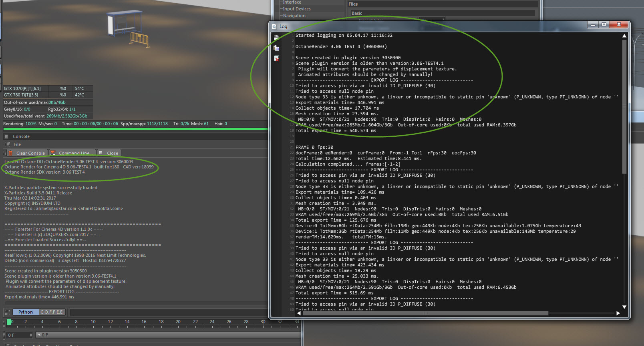644x346 pixels.
Task: Click the Console panel title
Action: (21, 136)
